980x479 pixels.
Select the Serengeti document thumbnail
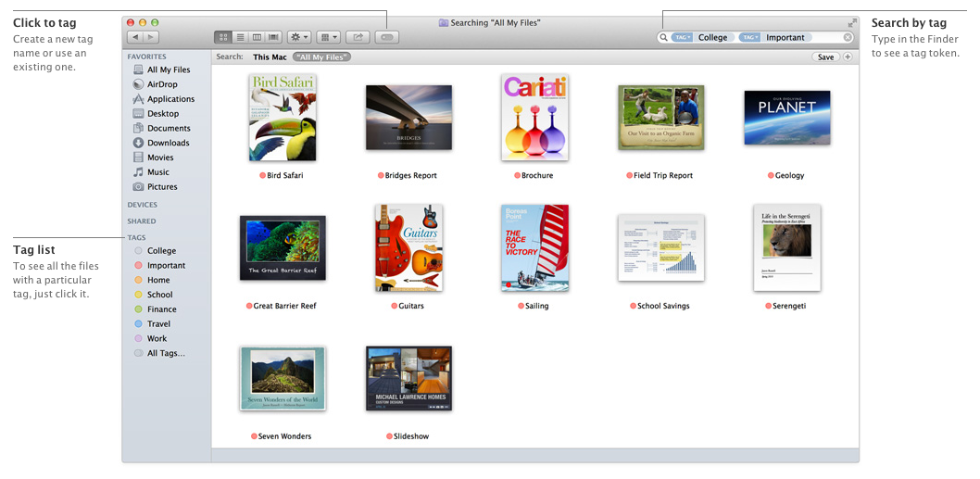tap(787, 247)
